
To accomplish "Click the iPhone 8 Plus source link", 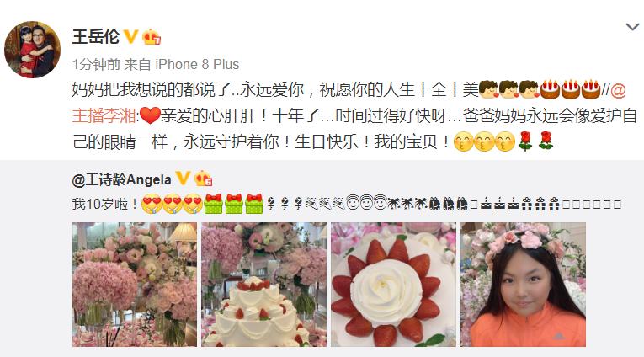I will pos(197,65).
